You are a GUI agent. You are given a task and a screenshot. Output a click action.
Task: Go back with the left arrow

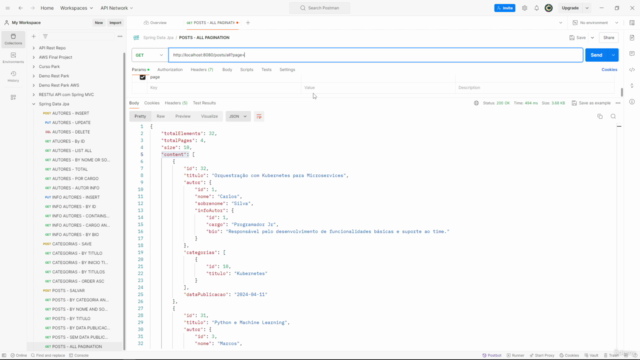[x=20, y=8]
